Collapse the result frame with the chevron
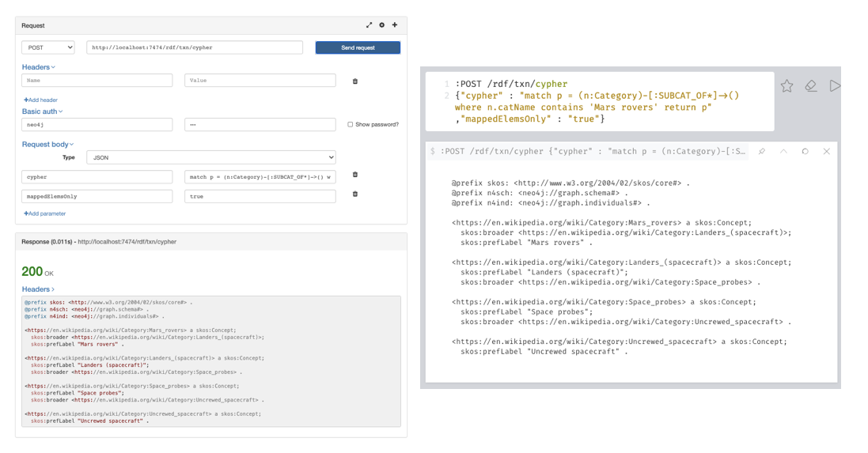Viewport: 868px width, 453px height. 783,151
